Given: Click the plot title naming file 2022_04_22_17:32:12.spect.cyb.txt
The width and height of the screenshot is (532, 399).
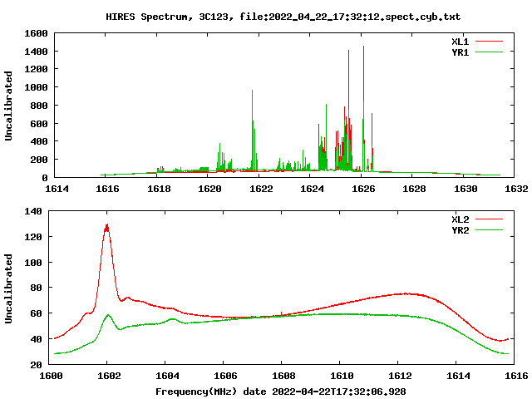Looking at the screenshot, I should pos(283,17).
